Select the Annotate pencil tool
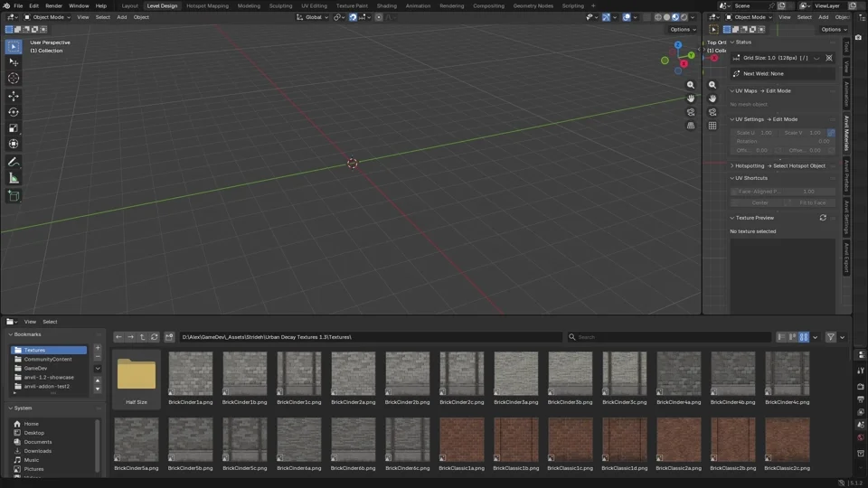Screen dimensions: 868x488 click(14, 162)
